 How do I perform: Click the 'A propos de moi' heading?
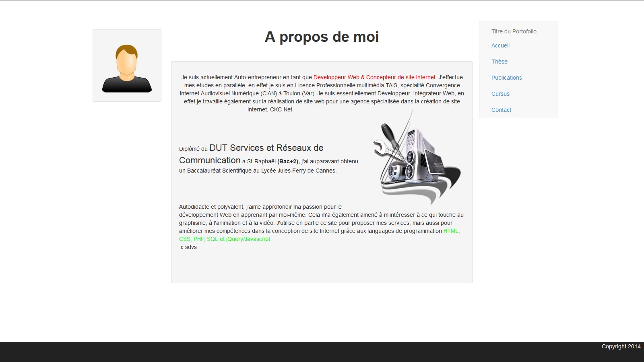tap(322, 37)
